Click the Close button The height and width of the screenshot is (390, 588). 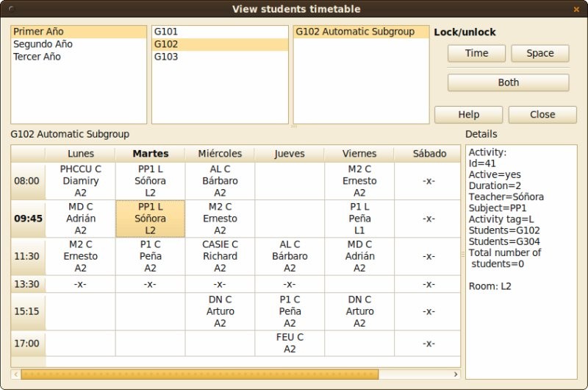pos(542,115)
